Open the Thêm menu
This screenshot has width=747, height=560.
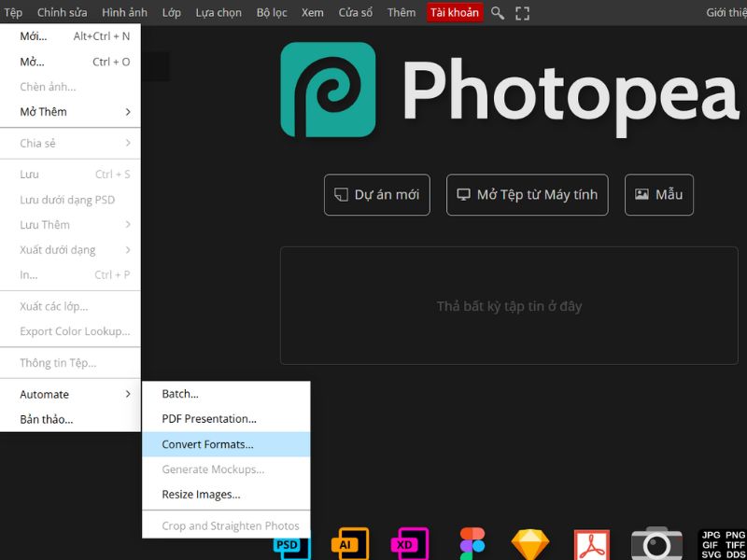coord(402,13)
